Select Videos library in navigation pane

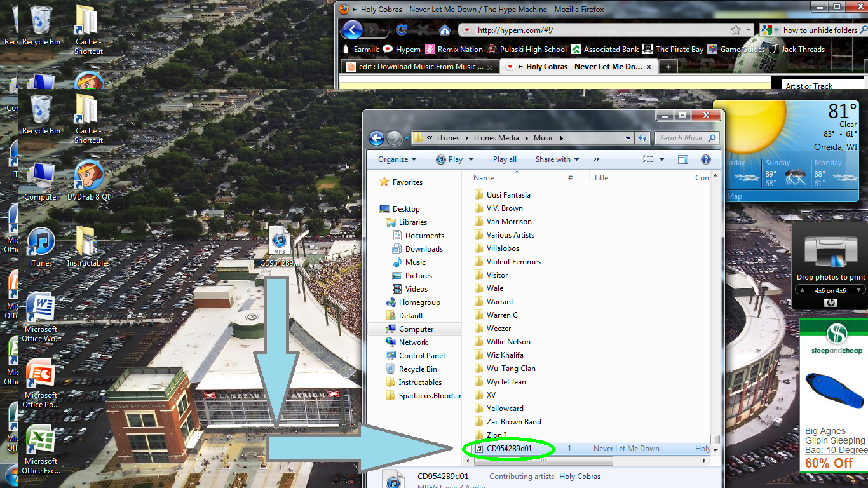coord(410,289)
